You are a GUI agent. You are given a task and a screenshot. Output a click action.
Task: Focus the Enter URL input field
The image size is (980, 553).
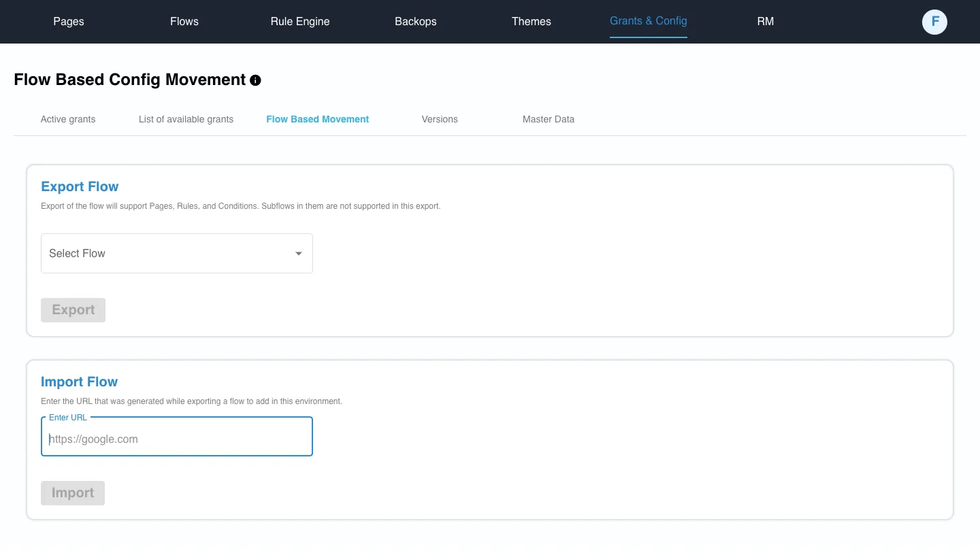pyautogui.click(x=177, y=437)
